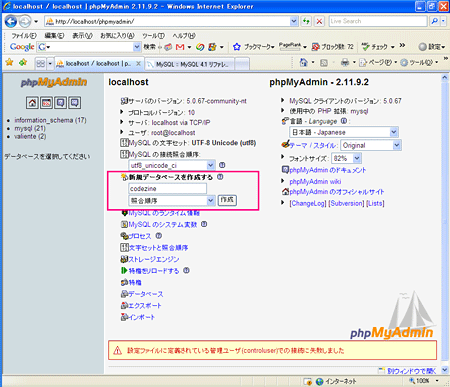Open the Subversion link
This screenshot has height=387, width=450.
[x=346, y=203]
